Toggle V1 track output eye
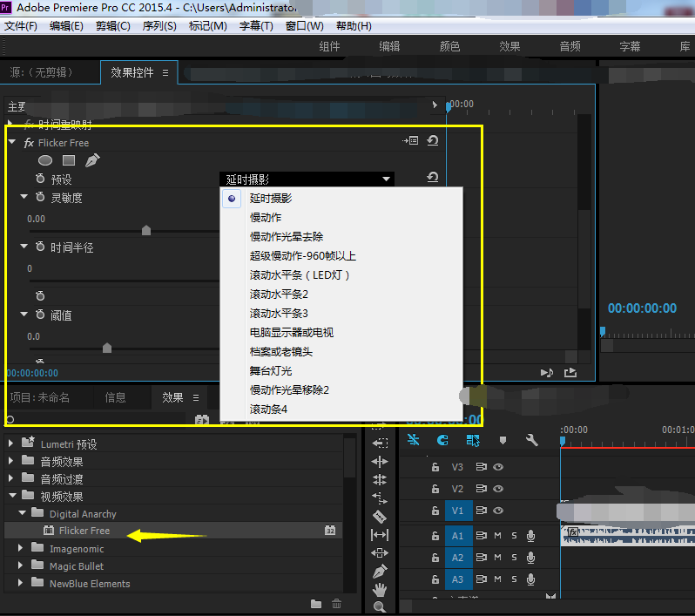Screen dimensions: 695x616 click(x=498, y=511)
